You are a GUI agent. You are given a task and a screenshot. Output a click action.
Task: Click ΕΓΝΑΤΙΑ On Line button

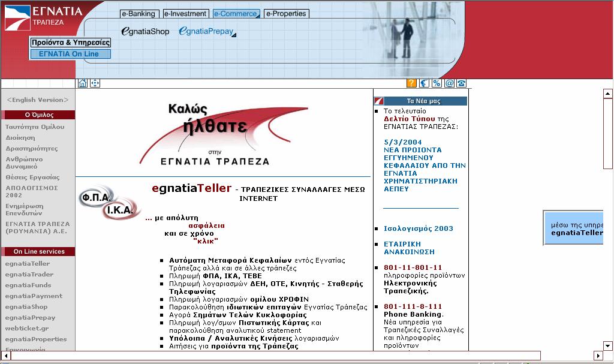pyautogui.click(x=71, y=54)
